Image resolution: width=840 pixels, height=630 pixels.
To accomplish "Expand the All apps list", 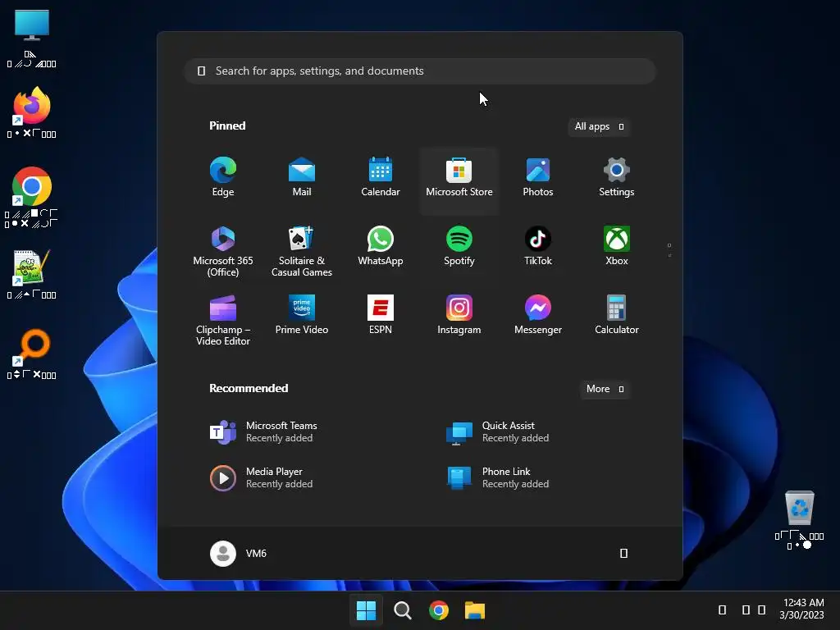I will point(599,126).
